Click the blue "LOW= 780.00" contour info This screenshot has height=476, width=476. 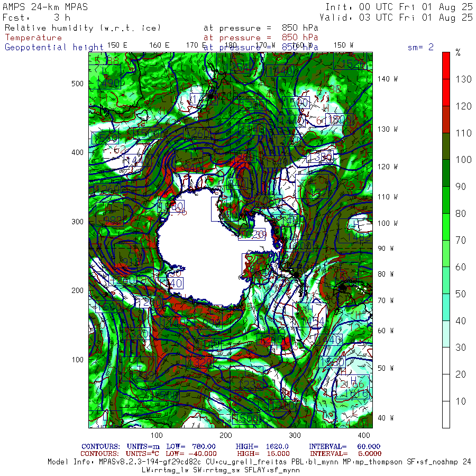coord(190,446)
